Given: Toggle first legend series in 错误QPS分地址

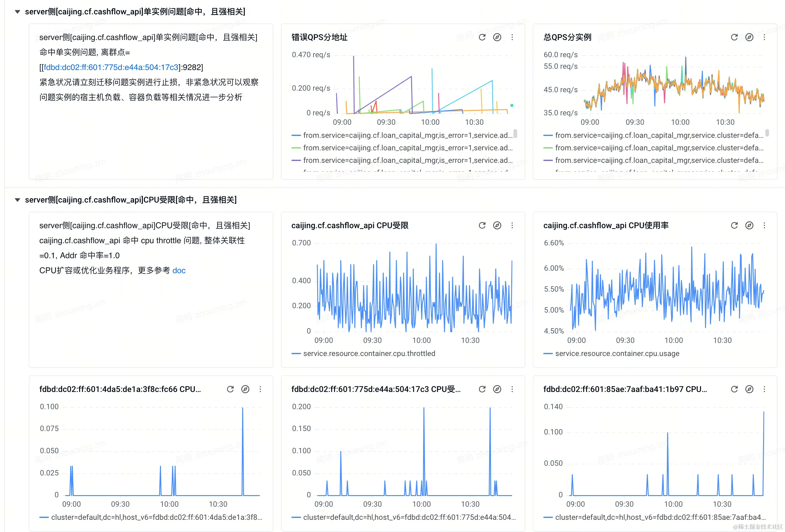Looking at the screenshot, I should click(407, 135).
